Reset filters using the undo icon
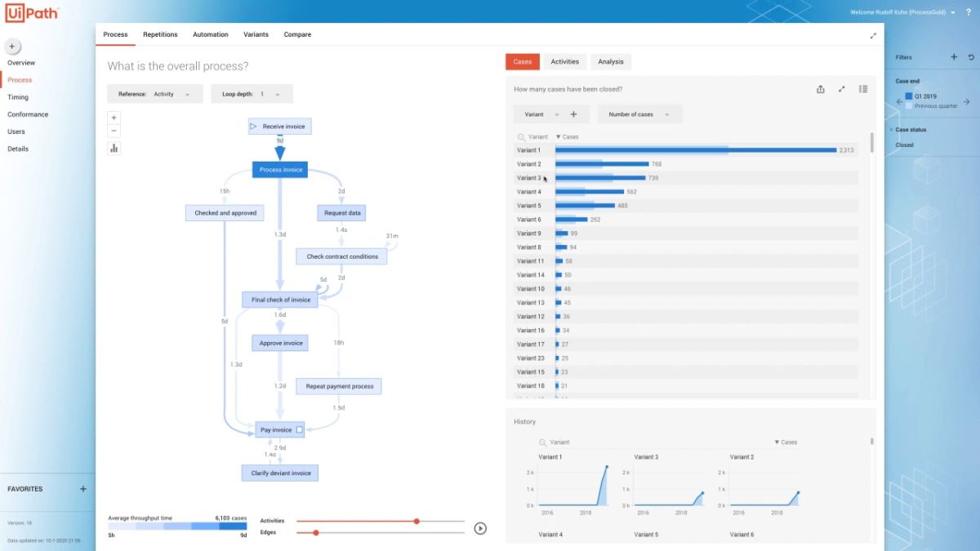The height and width of the screenshot is (551, 980). (x=971, y=57)
